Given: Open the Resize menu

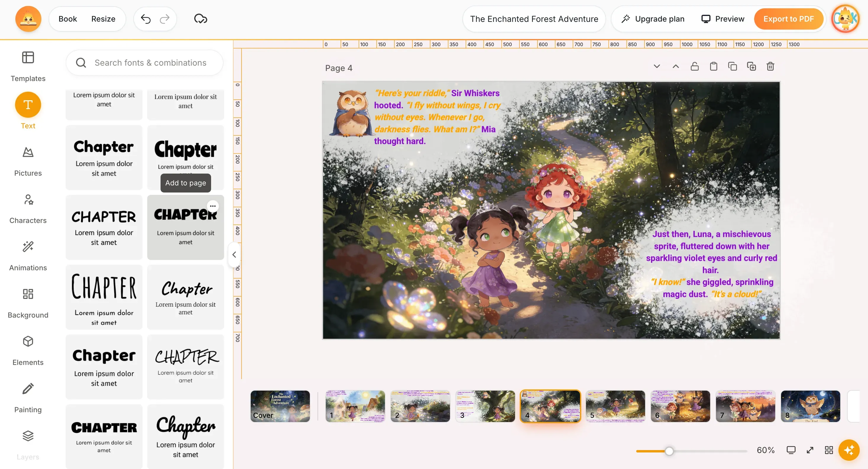Looking at the screenshot, I should click(x=103, y=19).
